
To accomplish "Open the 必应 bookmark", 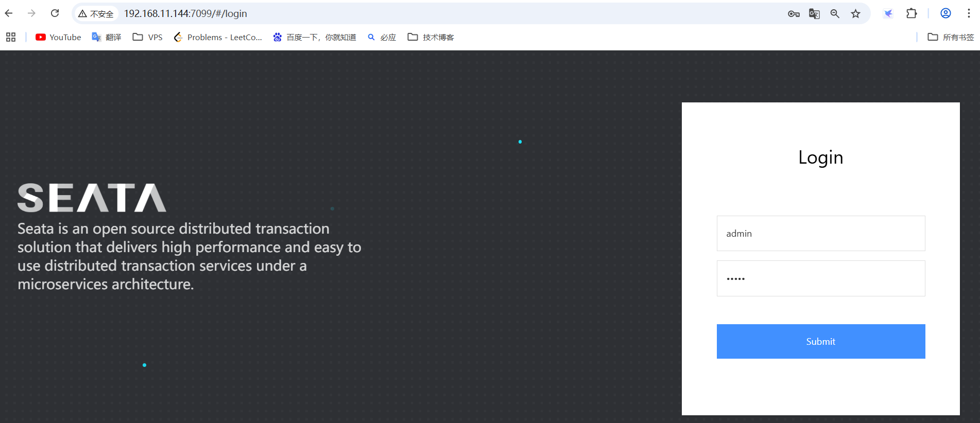I will coord(382,37).
